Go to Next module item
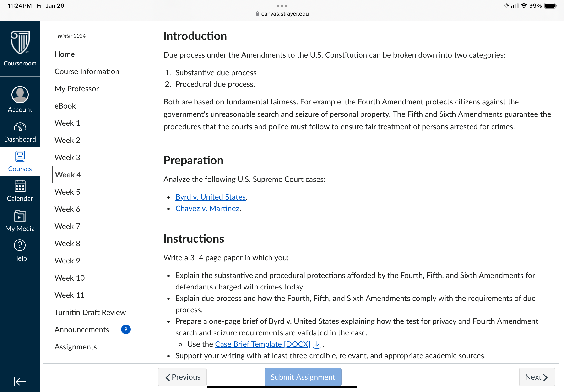 pos(537,377)
